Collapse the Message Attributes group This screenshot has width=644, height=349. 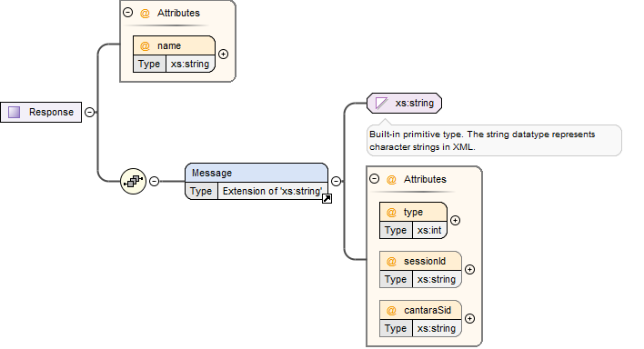374,179
